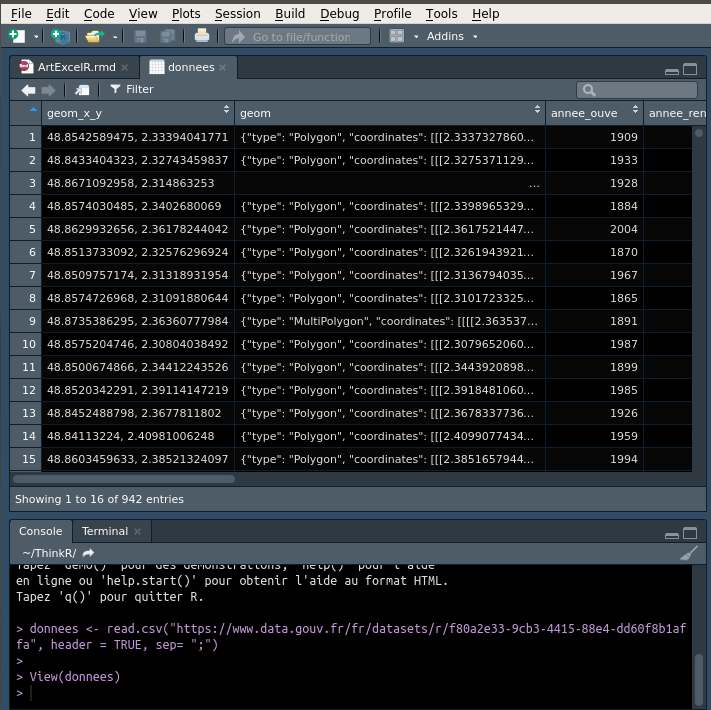This screenshot has width=711, height=710.
Task: Minimize the source pane
Action: (x=672, y=71)
